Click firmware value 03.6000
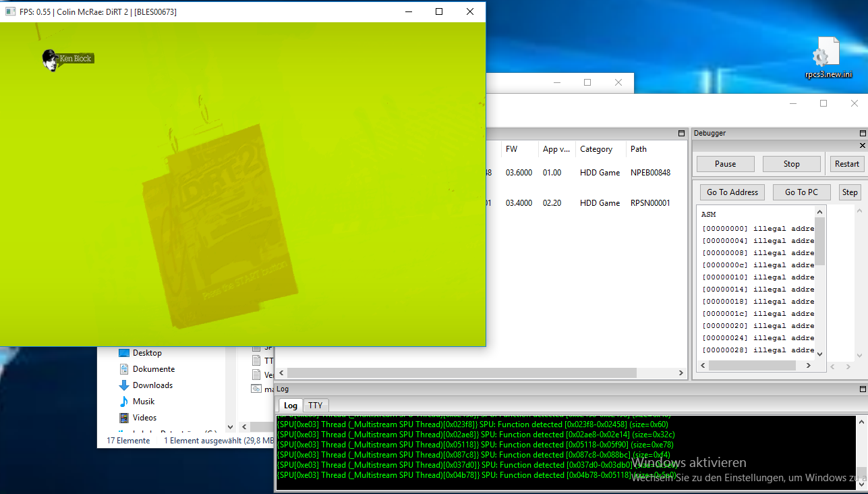 click(x=519, y=173)
